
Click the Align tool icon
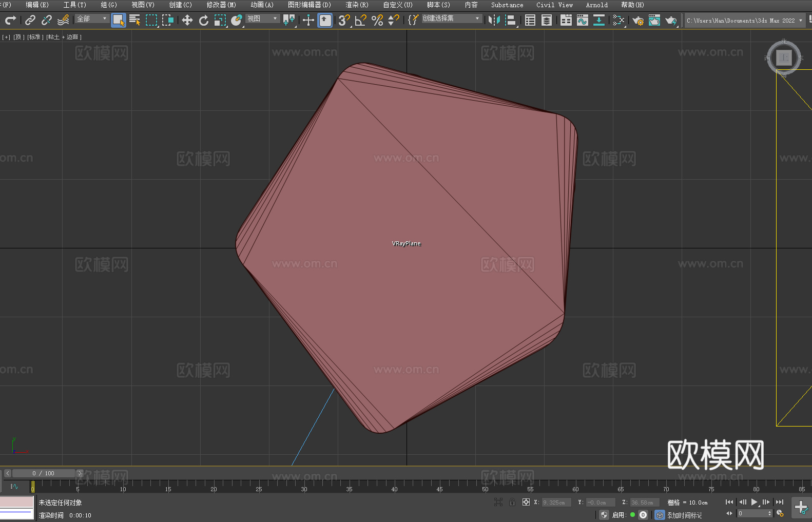click(x=511, y=20)
